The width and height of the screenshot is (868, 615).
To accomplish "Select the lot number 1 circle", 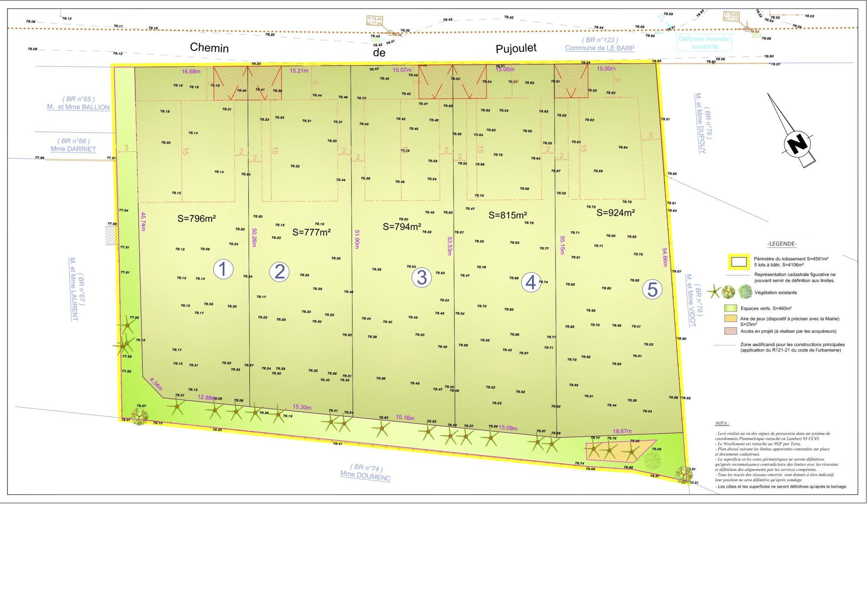I will tap(223, 270).
